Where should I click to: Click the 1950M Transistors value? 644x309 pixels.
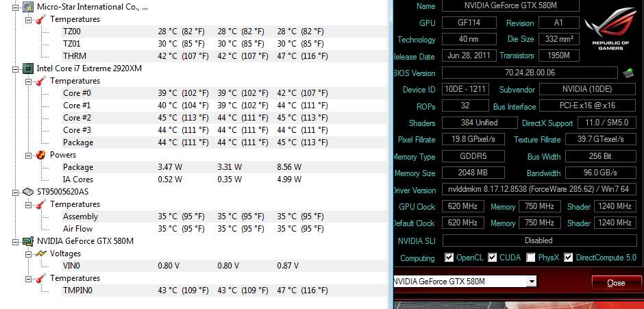(x=558, y=55)
